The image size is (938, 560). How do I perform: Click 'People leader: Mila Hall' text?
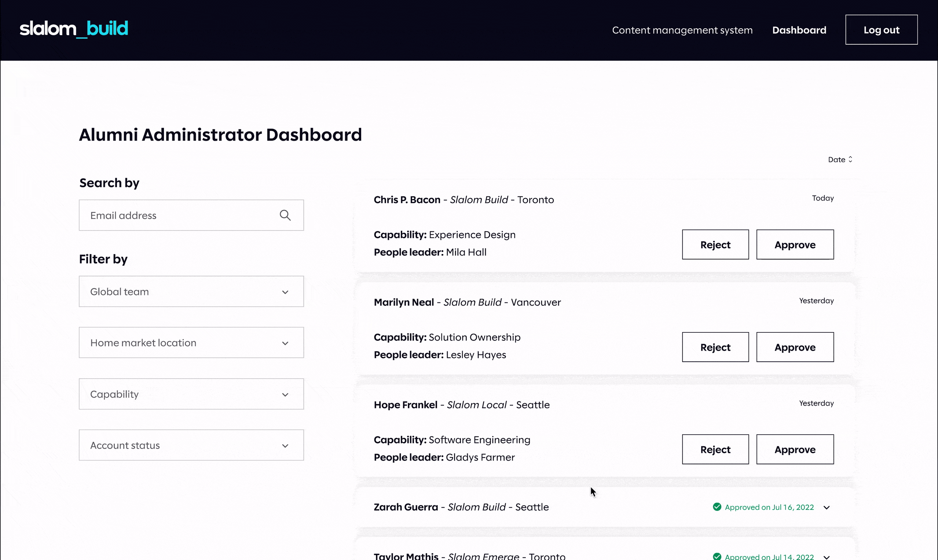click(x=430, y=252)
